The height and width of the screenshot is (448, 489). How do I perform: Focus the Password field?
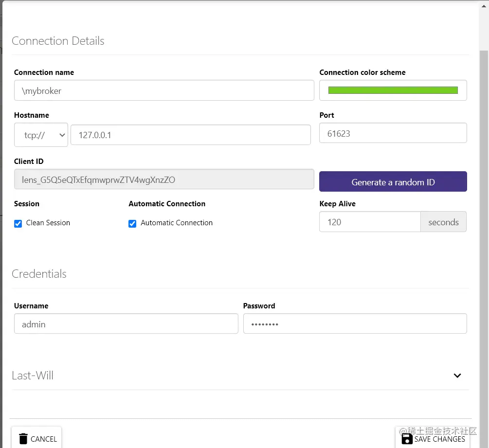[x=355, y=324]
